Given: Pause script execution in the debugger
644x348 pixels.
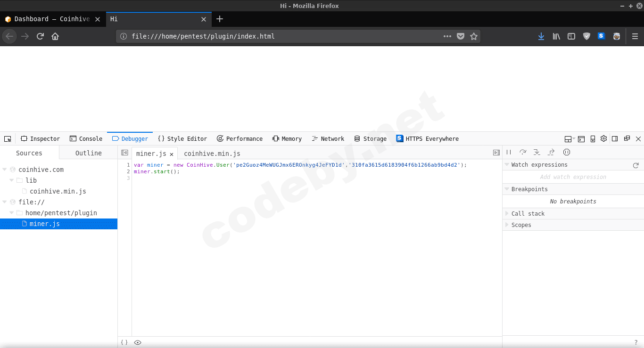Looking at the screenshot, I should 509,152.
